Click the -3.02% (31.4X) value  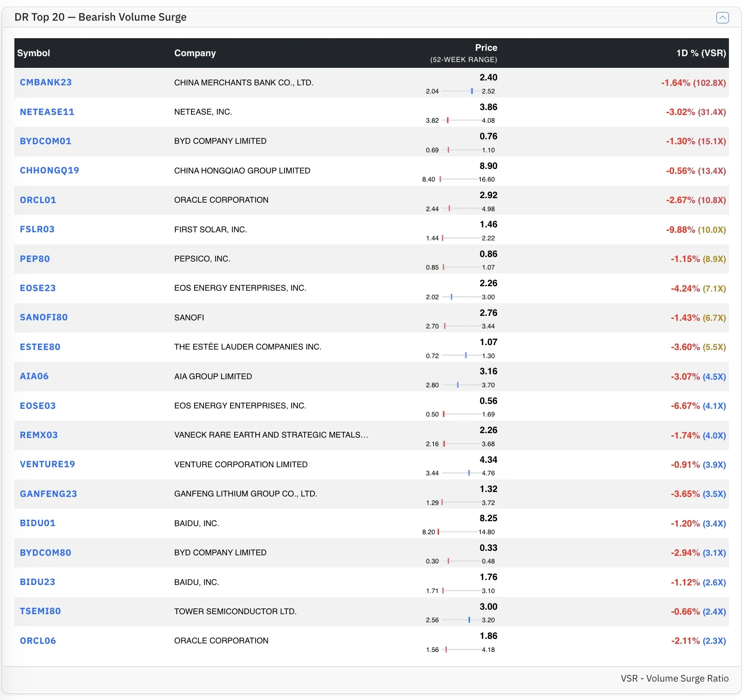tap(696, 112)
